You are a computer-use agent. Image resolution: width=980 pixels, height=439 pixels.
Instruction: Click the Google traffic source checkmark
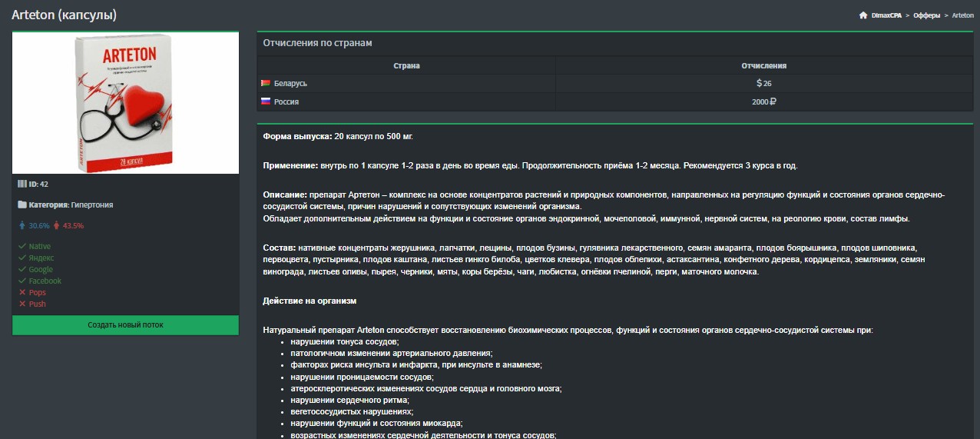[x=22, y=269]
